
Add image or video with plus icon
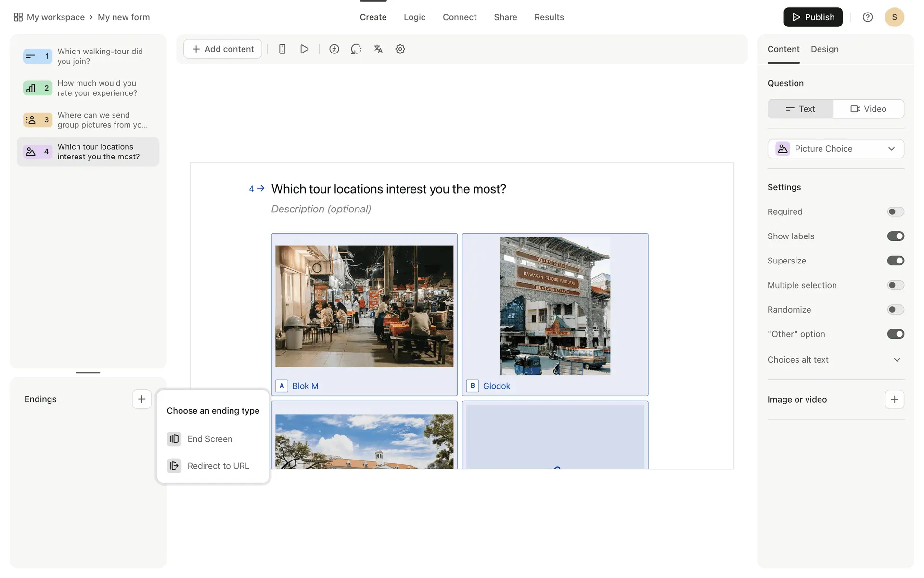click(x=894, y=399)
